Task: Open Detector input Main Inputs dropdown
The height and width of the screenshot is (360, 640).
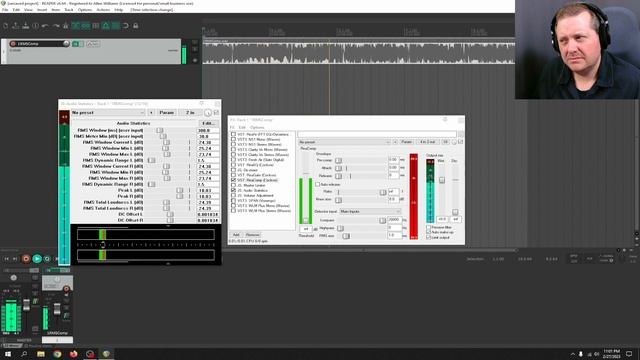Action: [370, 211]
